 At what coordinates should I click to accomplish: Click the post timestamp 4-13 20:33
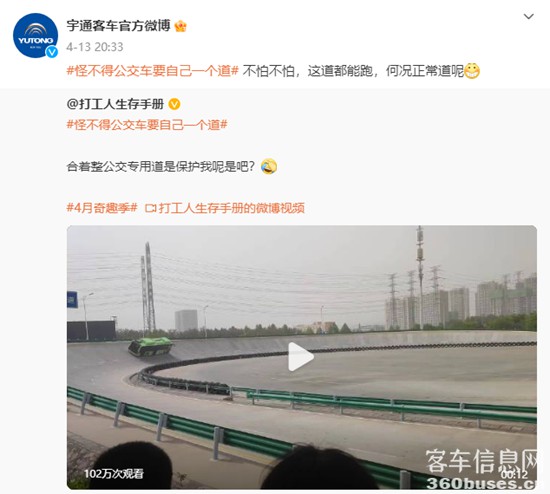point(95,47)
